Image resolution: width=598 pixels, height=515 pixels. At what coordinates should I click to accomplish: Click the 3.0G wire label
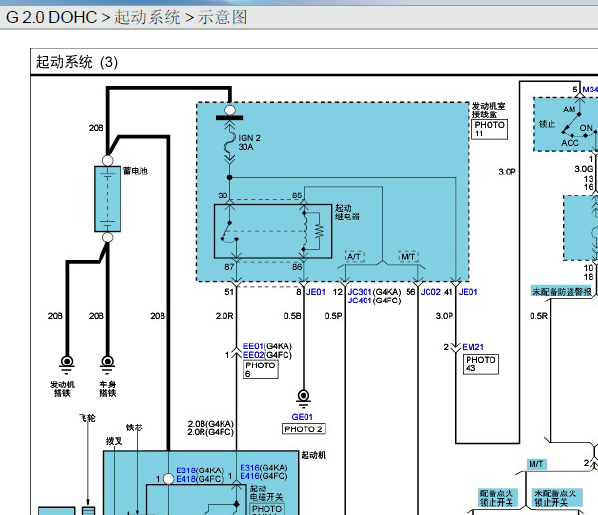click(x=584, y=169)
